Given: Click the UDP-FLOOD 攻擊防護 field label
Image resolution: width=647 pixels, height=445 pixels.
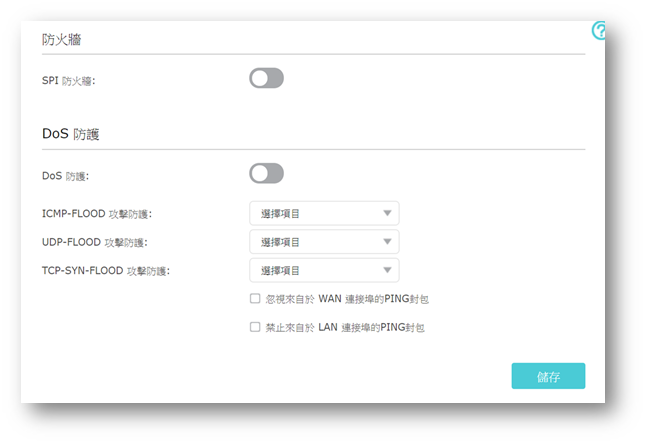Looking at the screenshot, I should [94, 242].
